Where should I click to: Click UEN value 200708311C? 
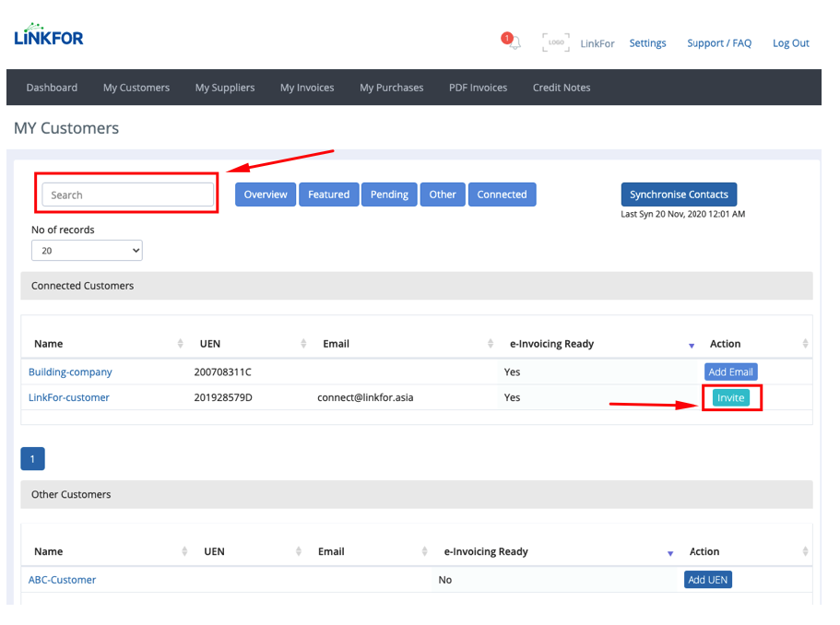[222, 371]
